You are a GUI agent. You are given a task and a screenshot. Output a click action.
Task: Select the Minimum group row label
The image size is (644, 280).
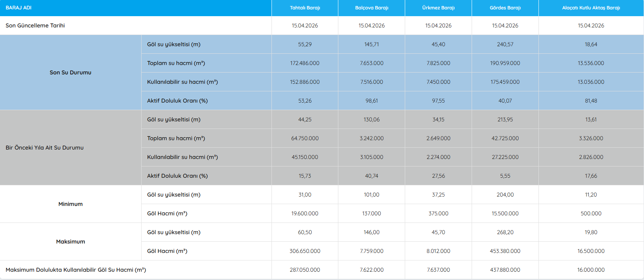tap(70, 204)
